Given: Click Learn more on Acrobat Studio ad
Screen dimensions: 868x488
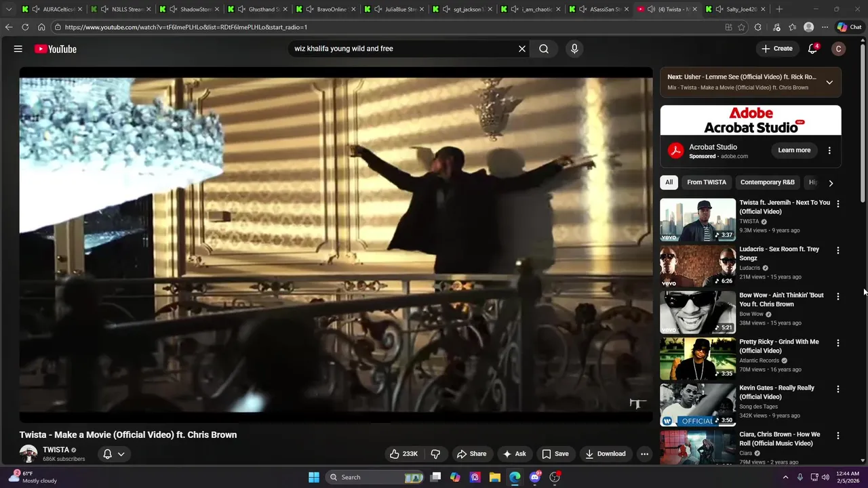Looking at the screenshot, I should coord(794,150).
